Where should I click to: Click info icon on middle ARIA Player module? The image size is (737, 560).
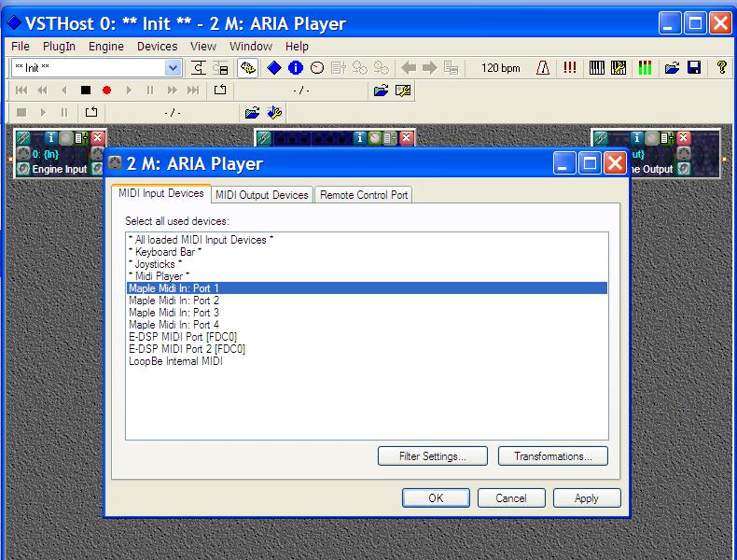pos(359,138)
